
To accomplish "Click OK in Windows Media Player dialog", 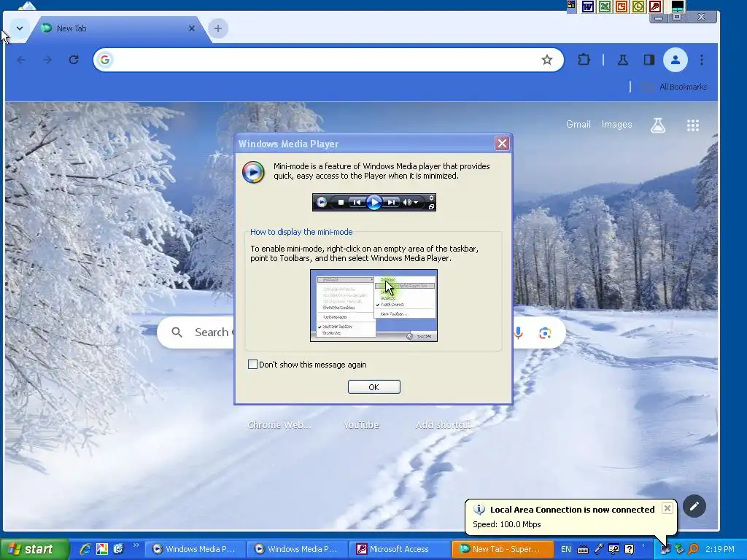I will pyautogui.click(x=373, y=387).
